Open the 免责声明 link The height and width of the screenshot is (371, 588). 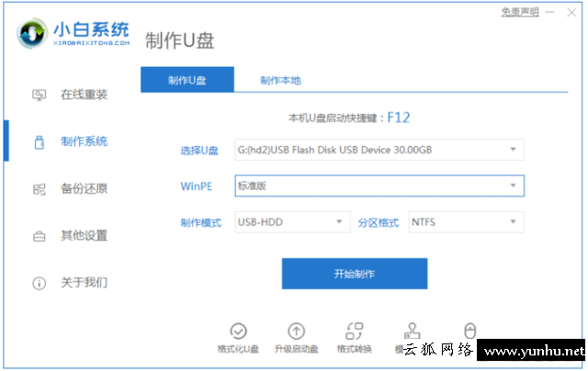[x=520, y=12]
